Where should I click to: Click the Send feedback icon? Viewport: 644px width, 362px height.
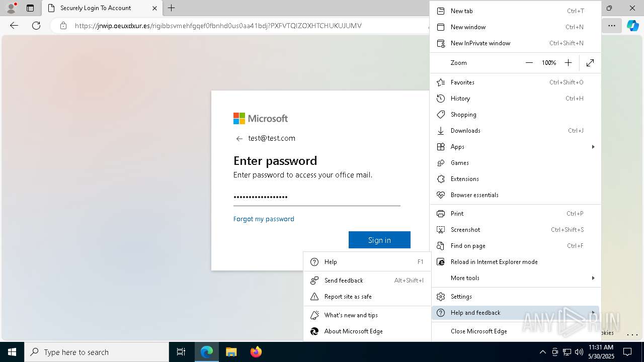[x=314, y=281]
